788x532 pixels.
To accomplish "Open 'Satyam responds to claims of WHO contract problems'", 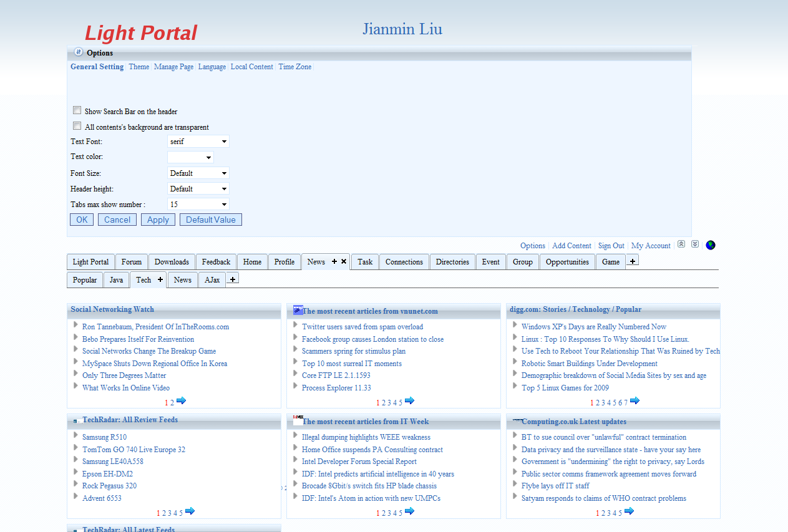I will coord(604,498).
